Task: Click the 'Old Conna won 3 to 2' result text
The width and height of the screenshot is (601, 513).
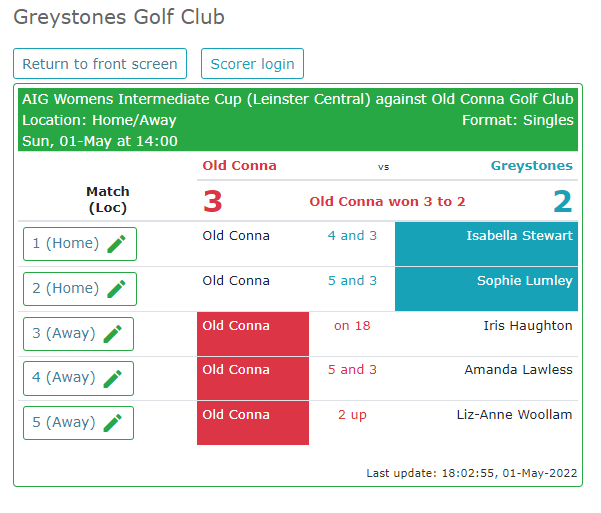Action: tap(387, 202)
